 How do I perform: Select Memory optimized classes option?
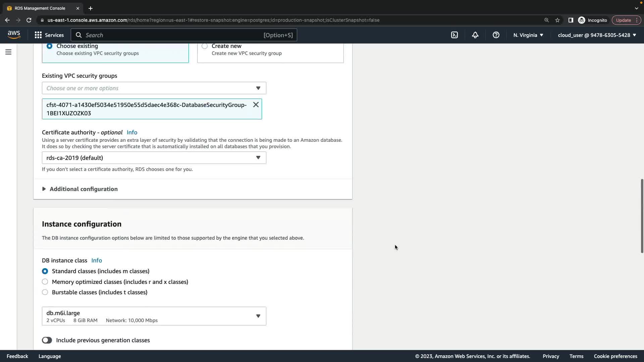coord(45,282)
